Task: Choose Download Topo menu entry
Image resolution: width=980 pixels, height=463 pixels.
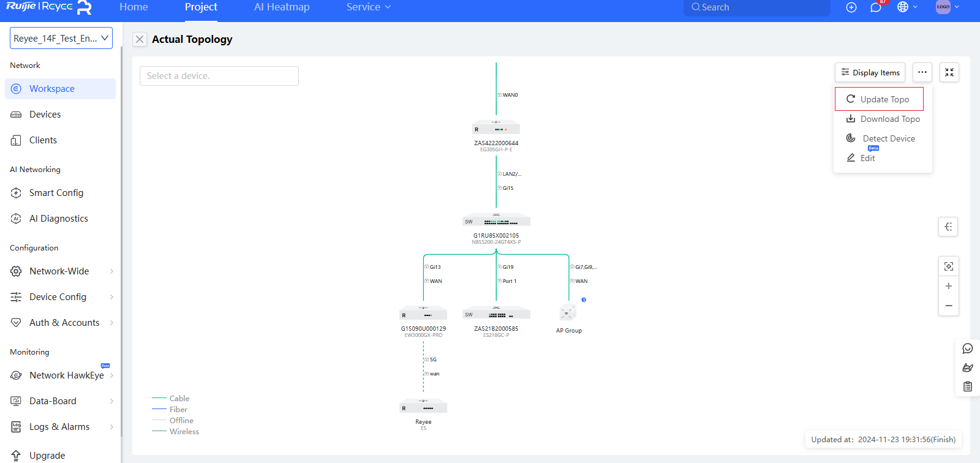Action: [x=883, y=119]
